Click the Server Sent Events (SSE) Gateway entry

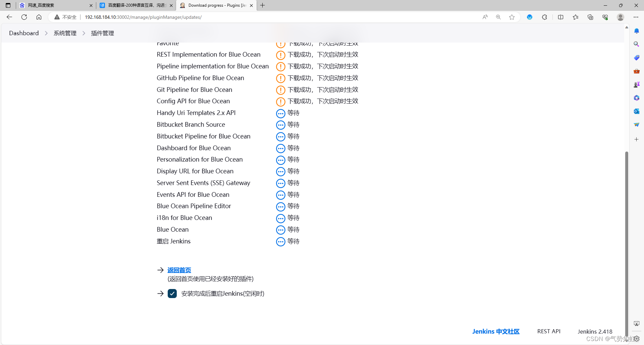click(203, 183)
